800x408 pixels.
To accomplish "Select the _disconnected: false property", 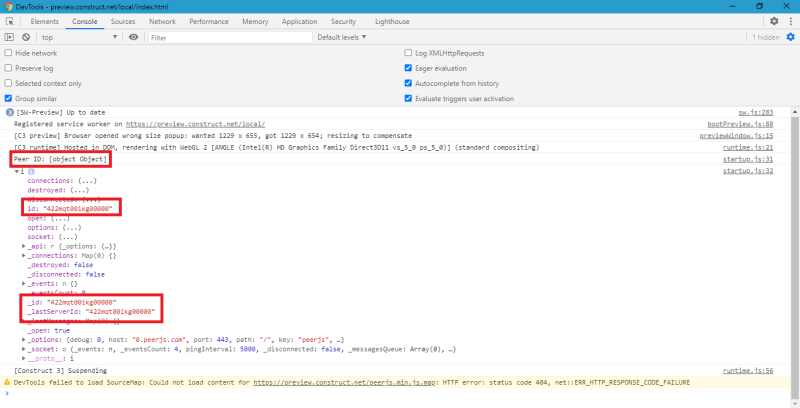I will [66, 274].
